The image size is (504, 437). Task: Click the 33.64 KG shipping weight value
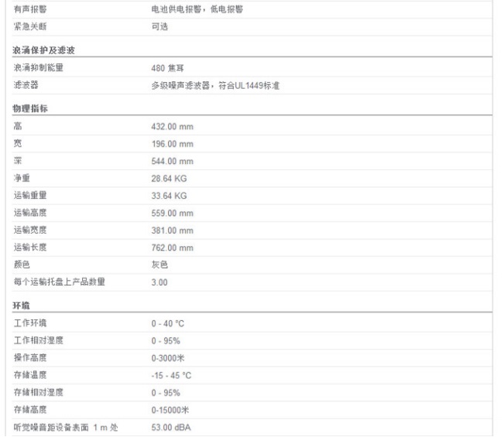169,196
